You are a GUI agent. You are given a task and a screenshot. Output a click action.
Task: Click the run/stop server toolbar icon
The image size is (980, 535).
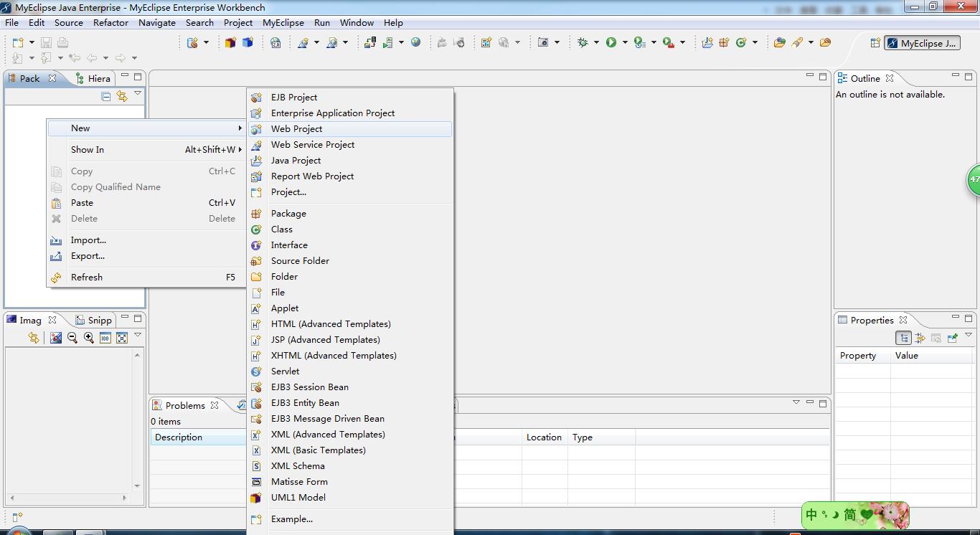(387, 43)
